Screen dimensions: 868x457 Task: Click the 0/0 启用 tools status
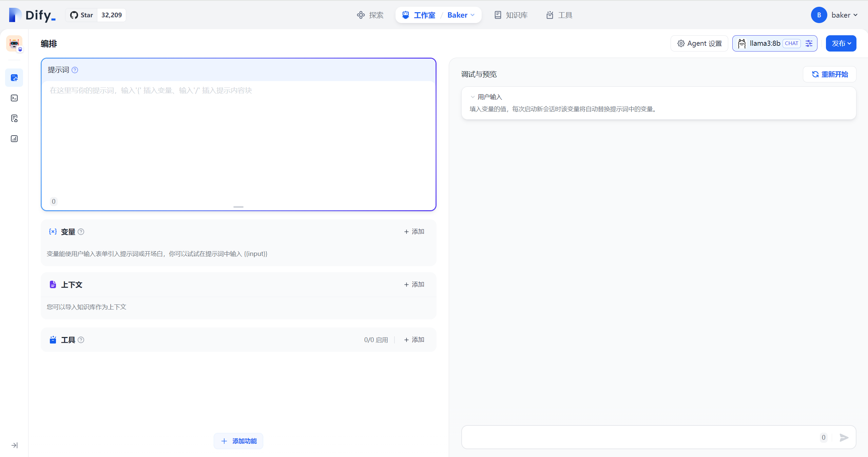click(376, 340)
